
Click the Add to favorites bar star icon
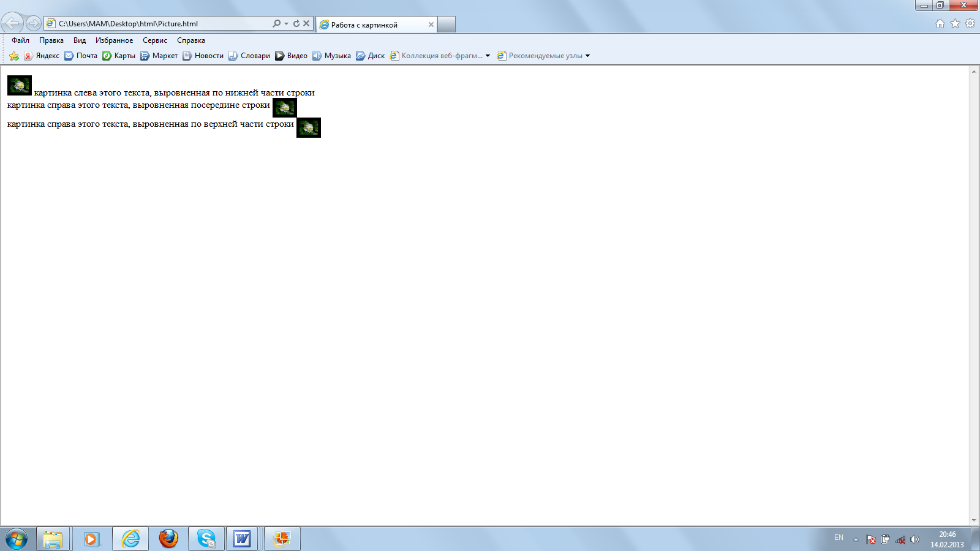coord(14,56)
